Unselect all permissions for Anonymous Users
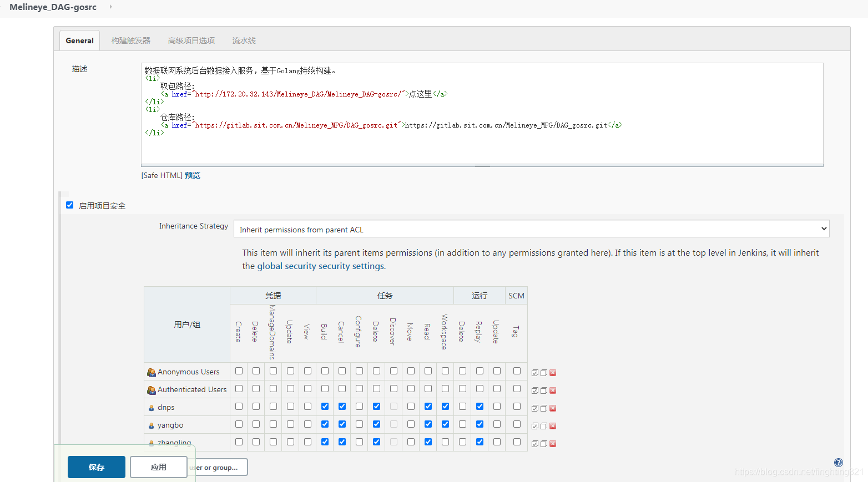Image resolution: width=868 pixels, height=482 pixels. pyautogui.click(x=544, y=373)
